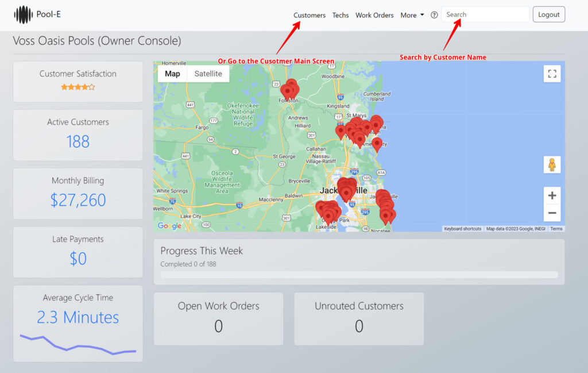This screenshot has height=373, width=588.
Task: Click the "Completed 0 of 188" text
Action: 188,264
